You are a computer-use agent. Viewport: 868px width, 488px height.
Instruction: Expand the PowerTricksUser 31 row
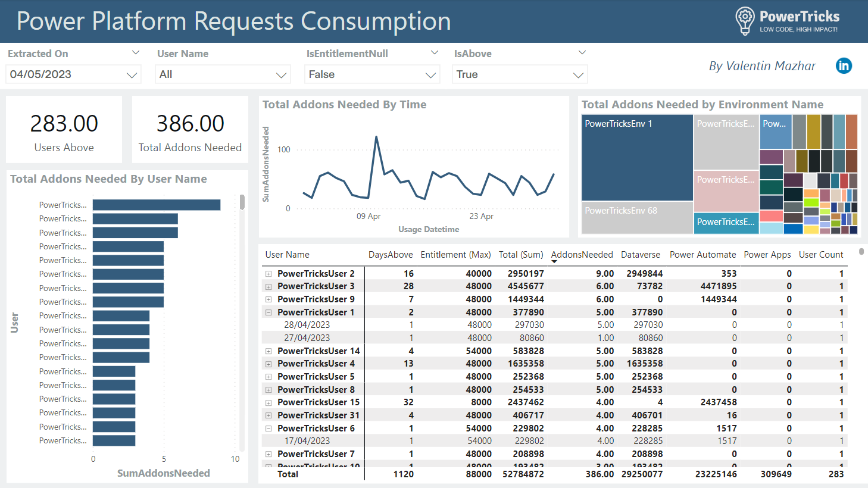click(x=268, y=415)
